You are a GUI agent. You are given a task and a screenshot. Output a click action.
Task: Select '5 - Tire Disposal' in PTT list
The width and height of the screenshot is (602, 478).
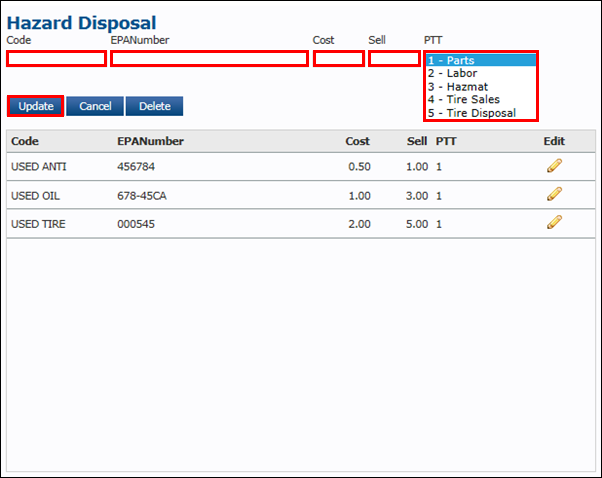[x=481, y=113]
